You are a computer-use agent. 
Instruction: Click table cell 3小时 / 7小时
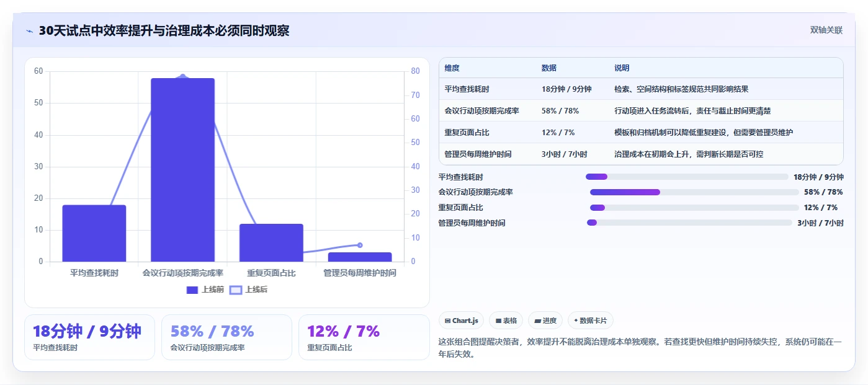(x=565, y=154)
